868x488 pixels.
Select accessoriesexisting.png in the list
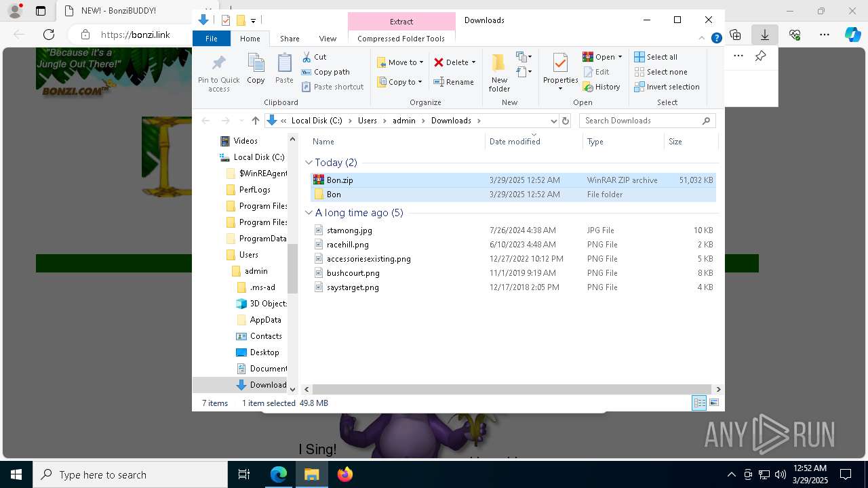513,259
